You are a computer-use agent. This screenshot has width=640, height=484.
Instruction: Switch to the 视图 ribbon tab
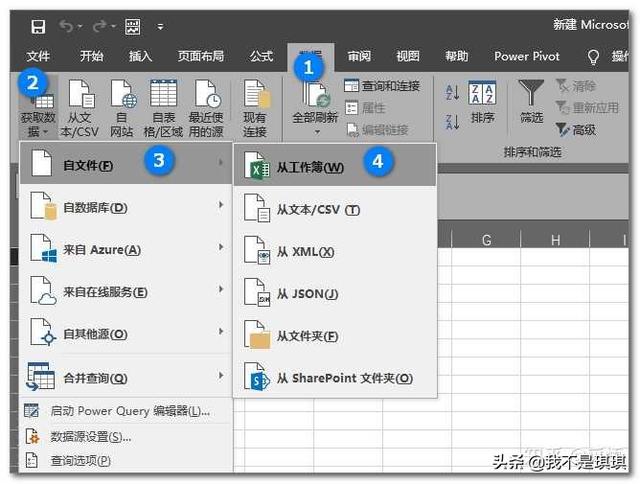[408, 56]
